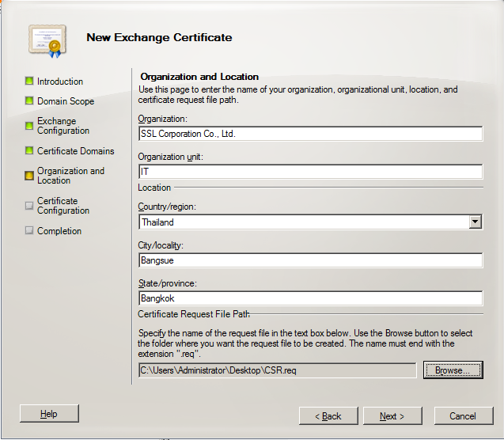Click the gray Certificate Configuration step icon
The width and height of the screenshot is (504, 440).
(x=29, y=206)
